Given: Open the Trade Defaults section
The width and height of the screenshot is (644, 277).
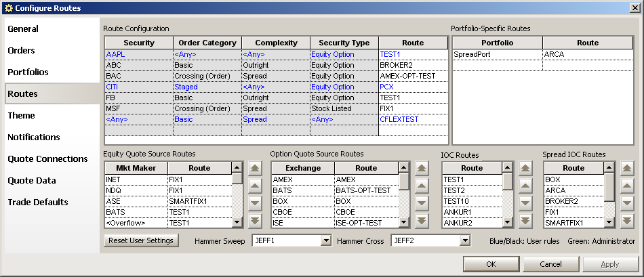Looking at the screenshot, I should pos(38,202).
